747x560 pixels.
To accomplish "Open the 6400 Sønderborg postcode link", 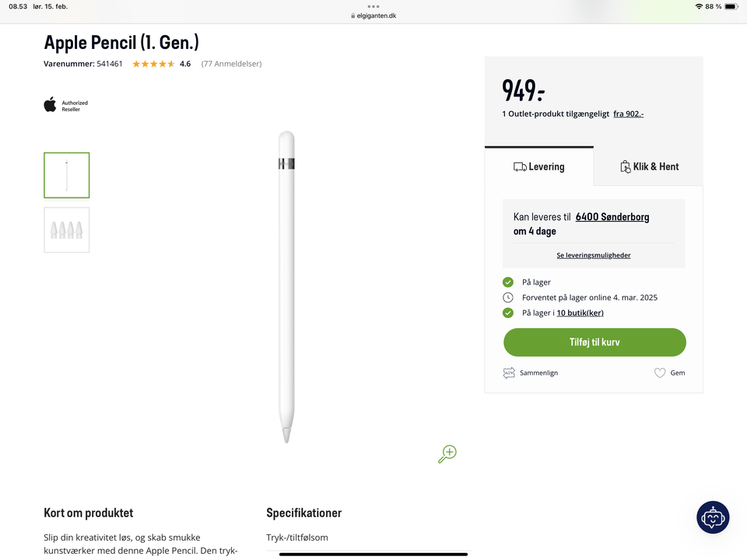I will pos(612,217).
